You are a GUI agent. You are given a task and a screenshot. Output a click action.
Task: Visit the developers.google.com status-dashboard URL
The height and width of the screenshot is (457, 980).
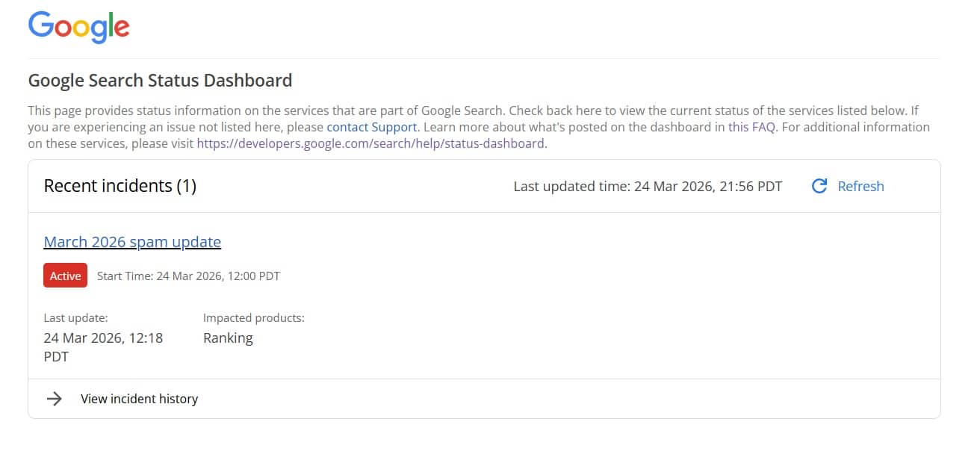370,143
